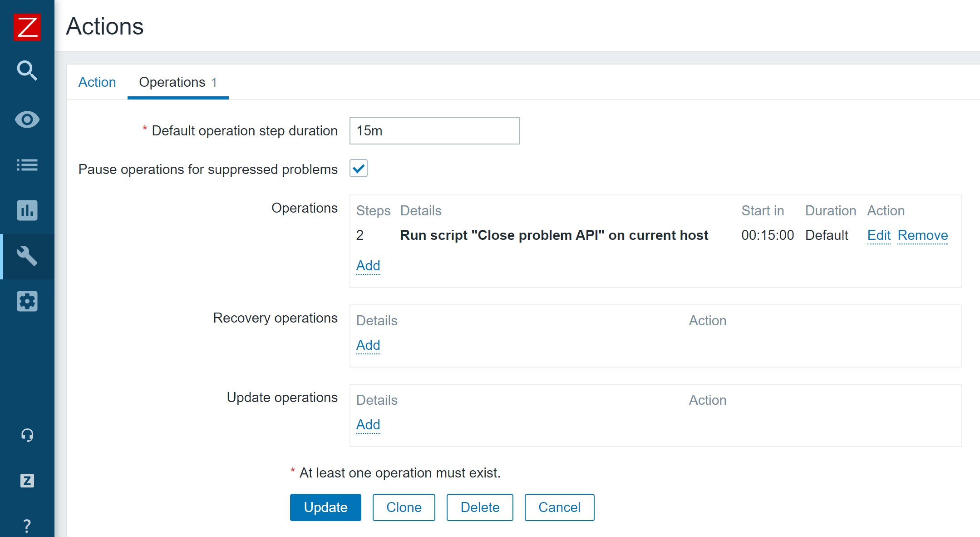980x537 pixels.
Task: Add a new recovery operation
Action: [368, 345]
